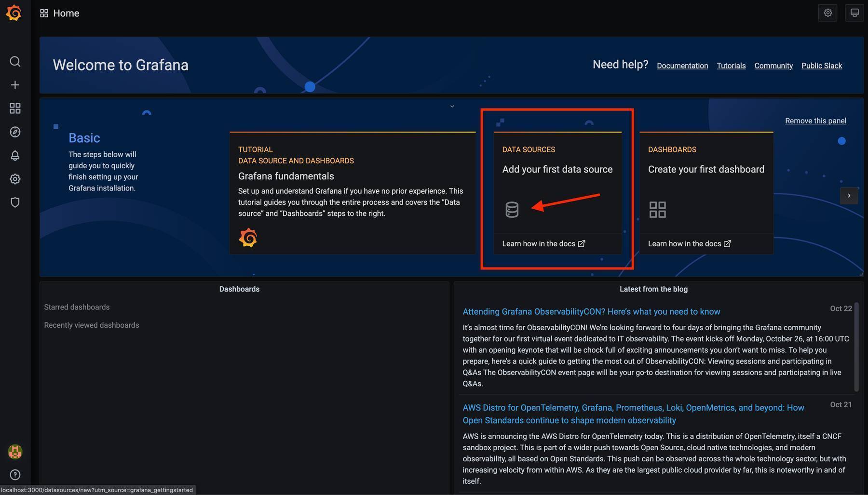
Task: Open the user avatar profile menu
Action: tap(15, 452)
